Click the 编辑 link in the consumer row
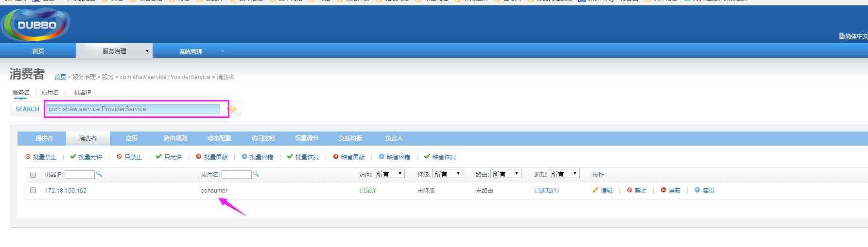 coord(607,191)
